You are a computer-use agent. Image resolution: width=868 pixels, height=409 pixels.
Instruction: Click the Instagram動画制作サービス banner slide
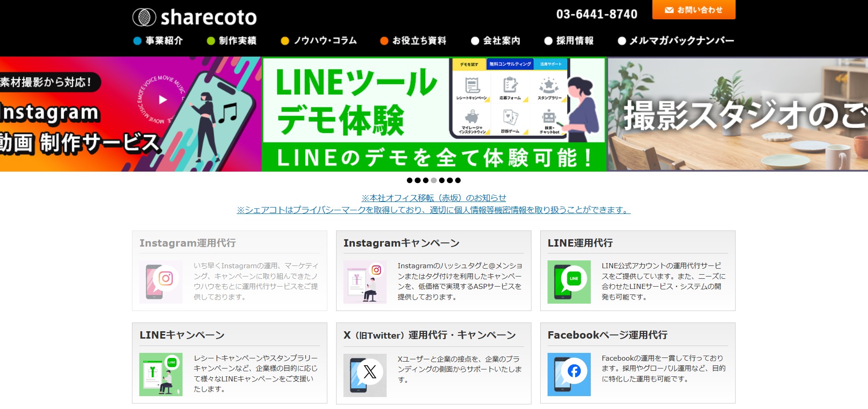coord(131,114)
